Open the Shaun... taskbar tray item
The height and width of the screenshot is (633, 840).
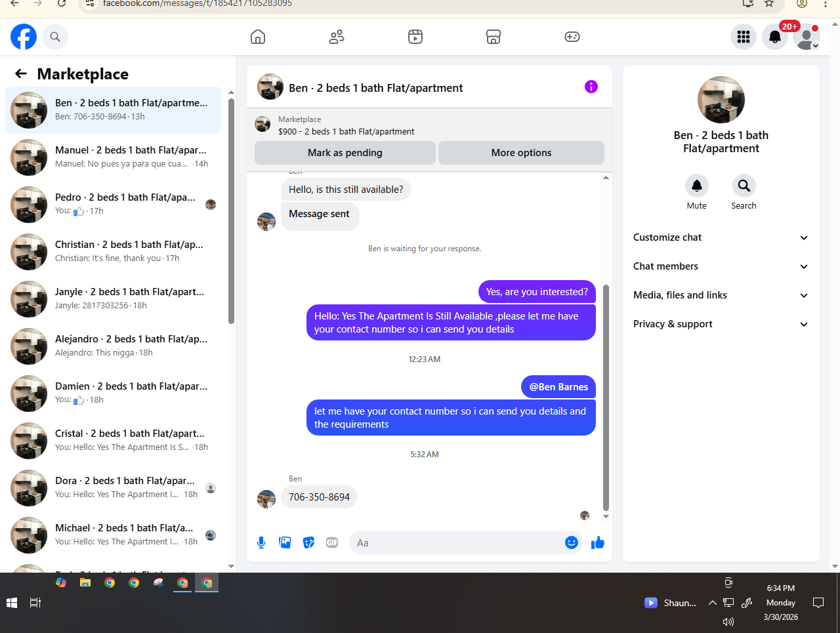click(x=671, y=603)
